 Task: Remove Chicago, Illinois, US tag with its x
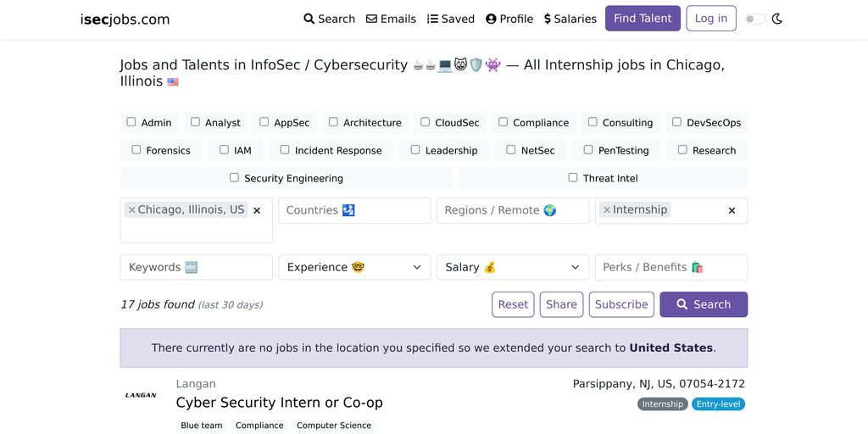pyautogui.click(x=131, y=210)
